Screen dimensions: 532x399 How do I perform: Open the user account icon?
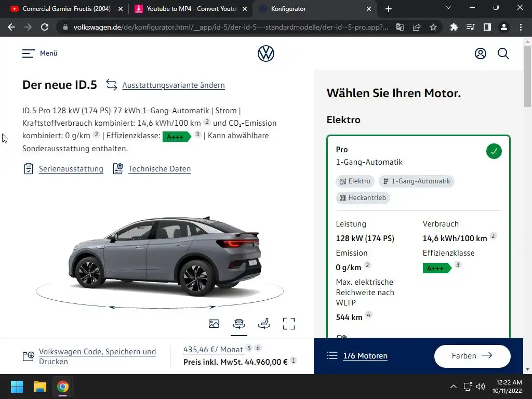(x=481, y=54)
